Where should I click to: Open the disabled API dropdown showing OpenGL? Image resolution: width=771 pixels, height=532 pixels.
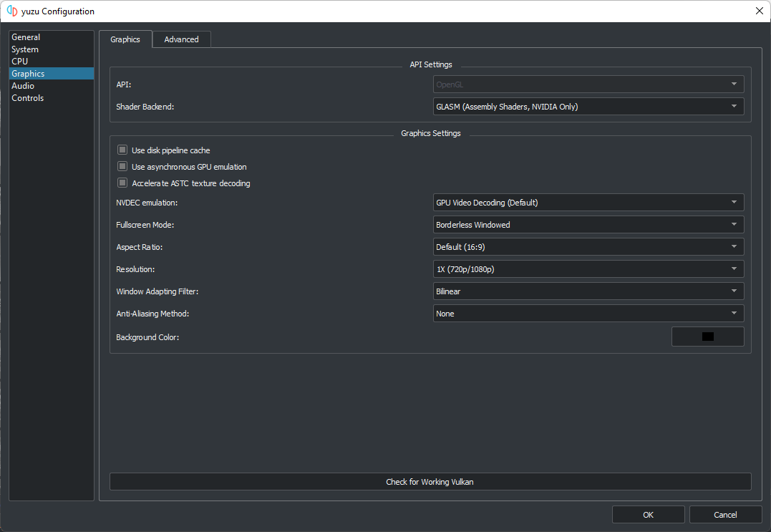coord(588,84)
